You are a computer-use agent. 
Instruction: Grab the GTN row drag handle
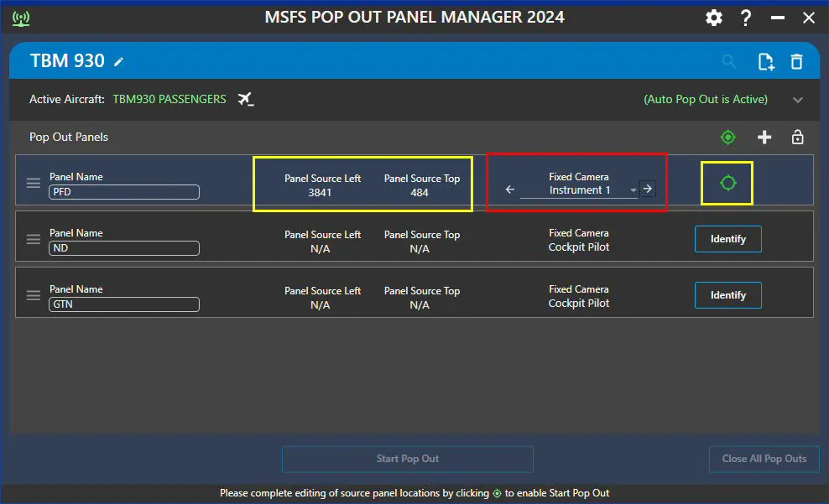(x=34, y=295)
